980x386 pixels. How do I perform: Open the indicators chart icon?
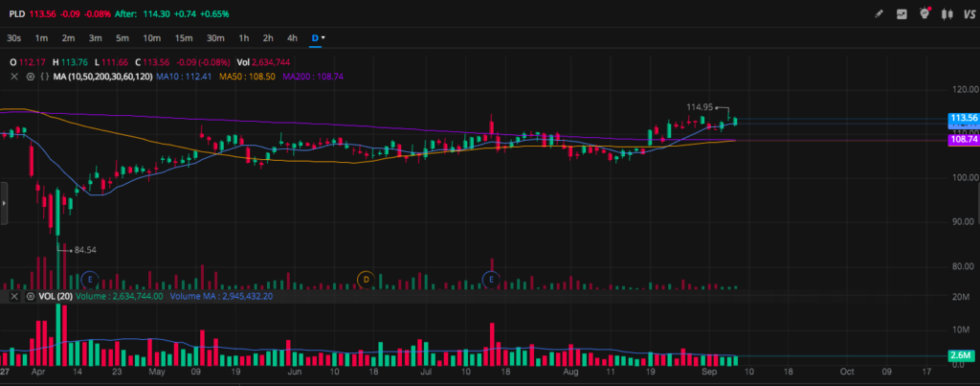tap(902, 14)
